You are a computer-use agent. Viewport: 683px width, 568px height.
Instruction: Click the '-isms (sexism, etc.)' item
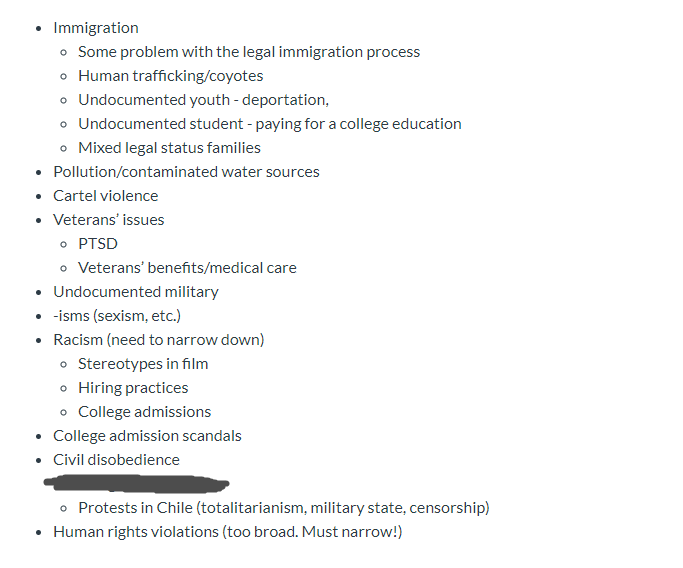117,316
